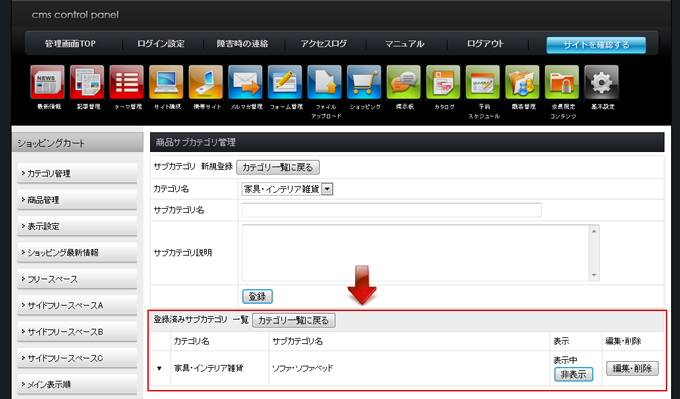Click カテゴリ一覧に戻る next to 新規登録
This screenshot has width=680, height=399.
[x=278, y=167]
